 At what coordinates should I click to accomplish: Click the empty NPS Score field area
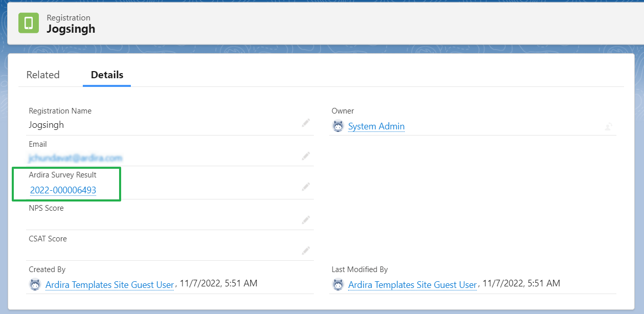click(153, 220)
